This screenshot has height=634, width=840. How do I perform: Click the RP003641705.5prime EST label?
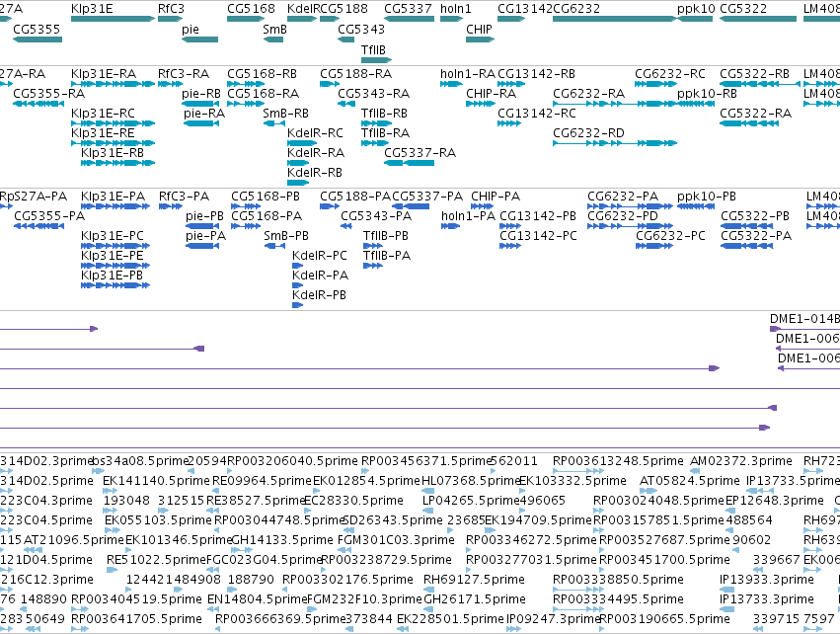click(x=136, y=619)
